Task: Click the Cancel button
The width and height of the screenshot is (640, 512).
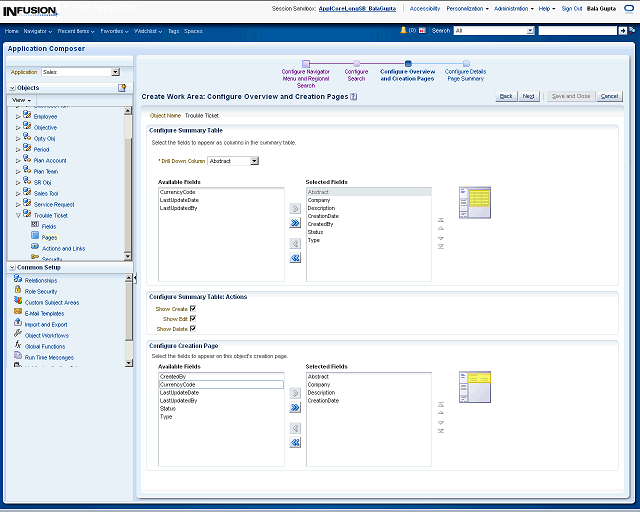Action: pos(609,96)
